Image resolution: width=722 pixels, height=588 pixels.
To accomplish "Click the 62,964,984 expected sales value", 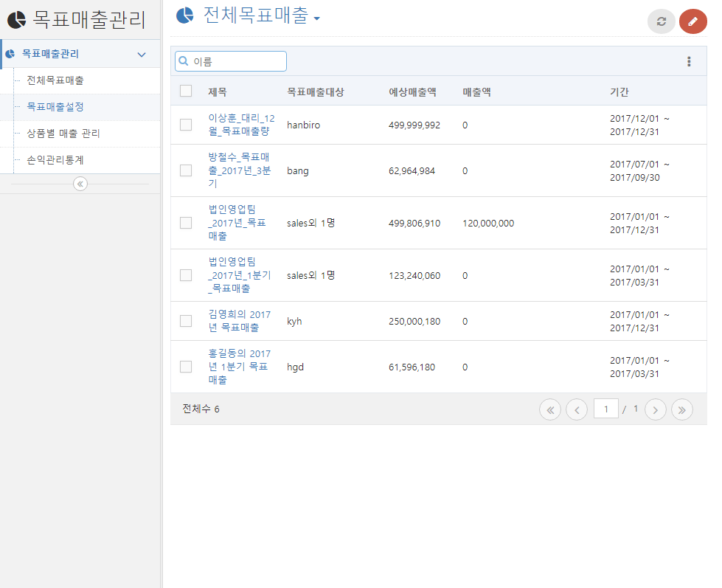I will tap(412, 171).
